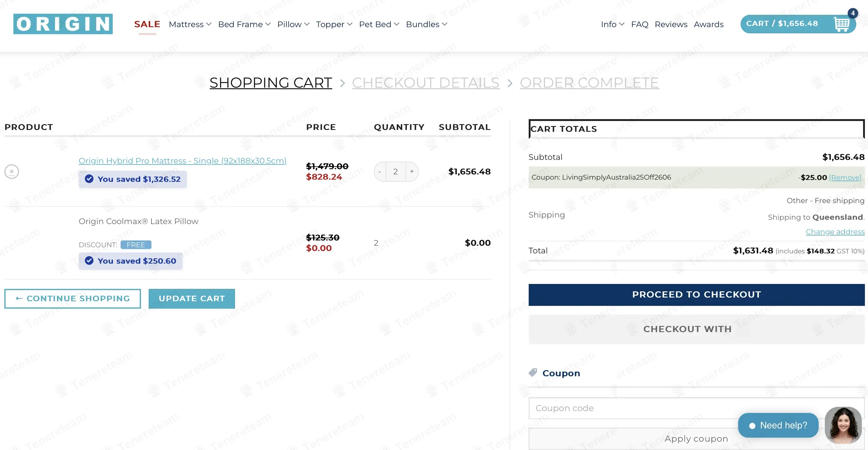Expand the Bed Frame dropdown menu

coord(244,24)
